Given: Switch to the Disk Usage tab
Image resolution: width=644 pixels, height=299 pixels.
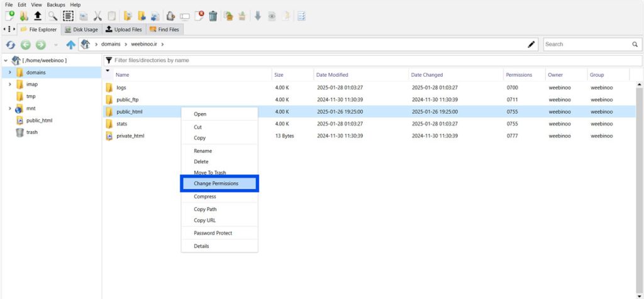Looking at the screenshot, I should (81, 30).
